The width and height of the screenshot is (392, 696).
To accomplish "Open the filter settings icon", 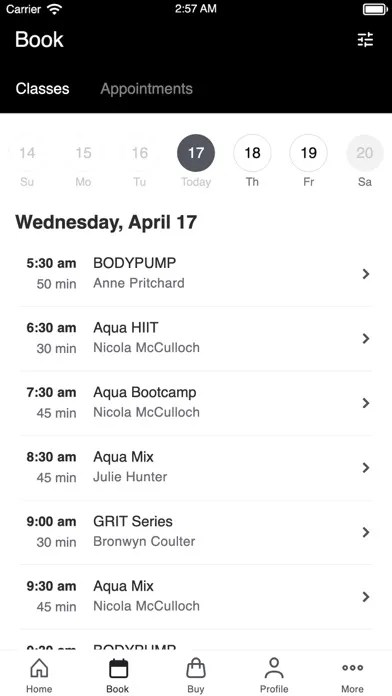I will (365, 40).
